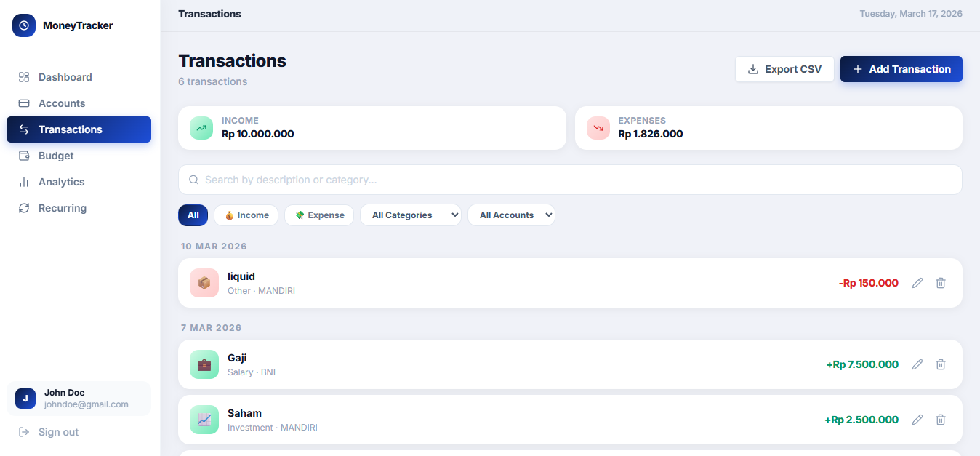This screenshot has width=980, height=456.
Task: Click the Dashboard grid icon in sidebar
Action: [x=24, y=77]
